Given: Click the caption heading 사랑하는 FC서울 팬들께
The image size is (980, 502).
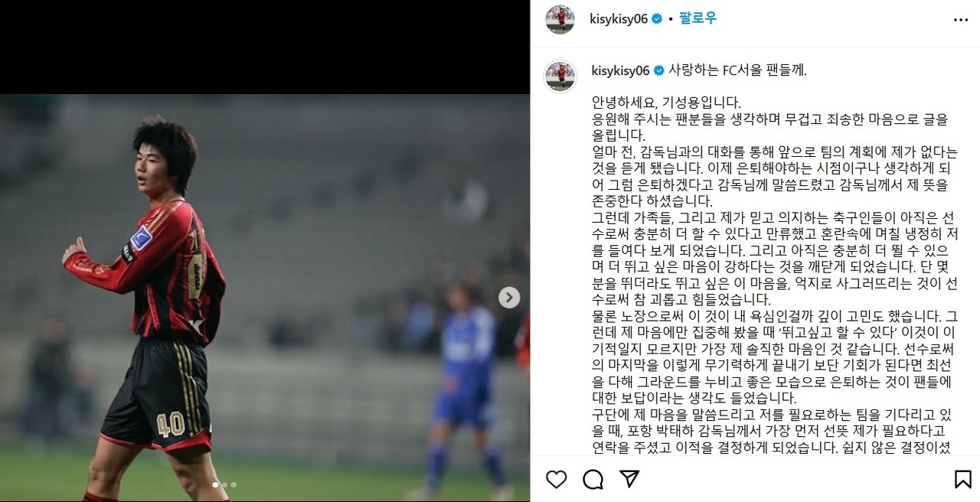Looking at the screenshot, I should pyautogui.click(x=738, y=70).
